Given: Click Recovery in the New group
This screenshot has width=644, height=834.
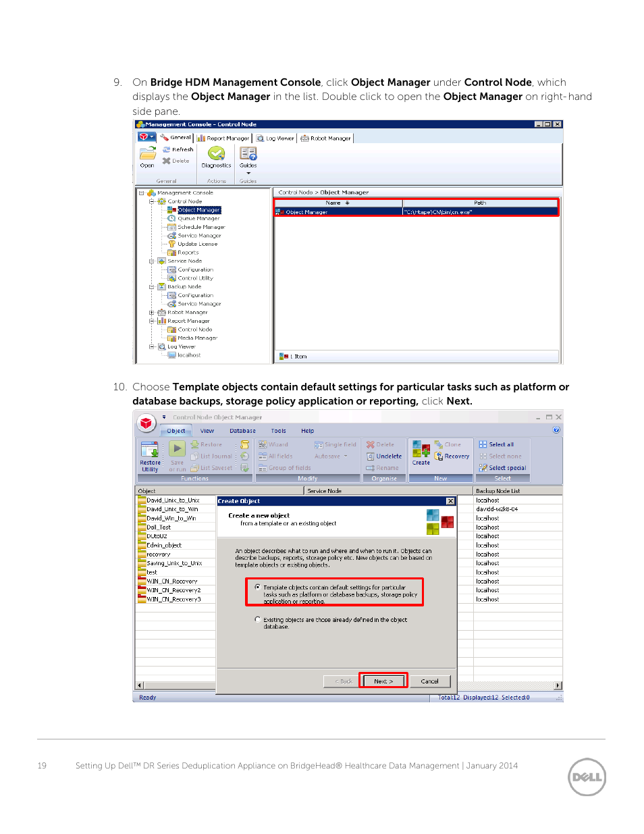Looking at the screenshot, I should pyautogui.click(x=452, y=457).
